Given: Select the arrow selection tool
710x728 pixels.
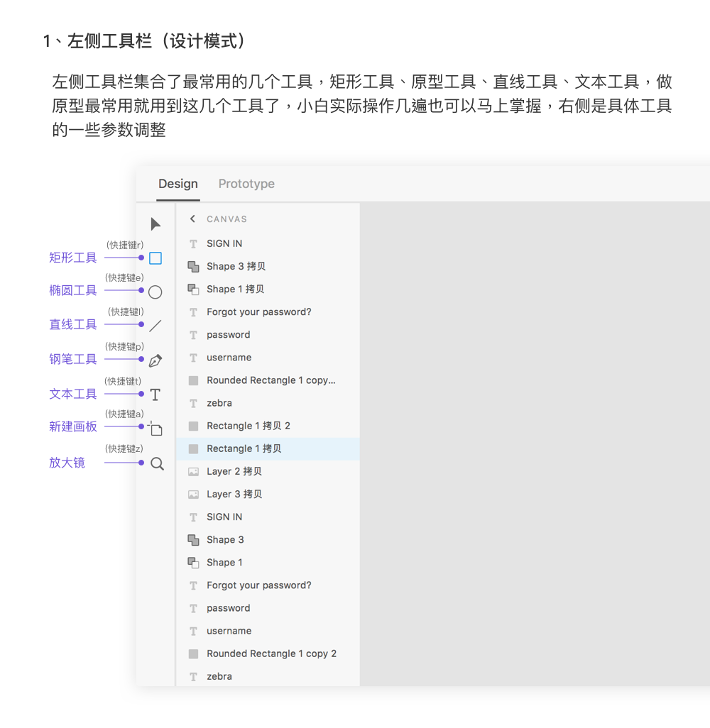Looking at the screenshot, I should (x=155, y=224).
